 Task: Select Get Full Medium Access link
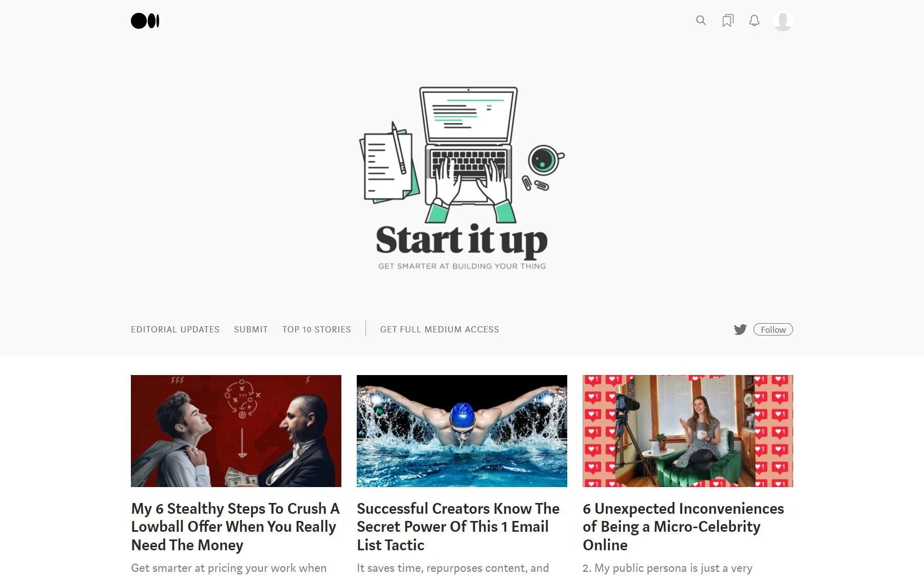tap(439, 329)
